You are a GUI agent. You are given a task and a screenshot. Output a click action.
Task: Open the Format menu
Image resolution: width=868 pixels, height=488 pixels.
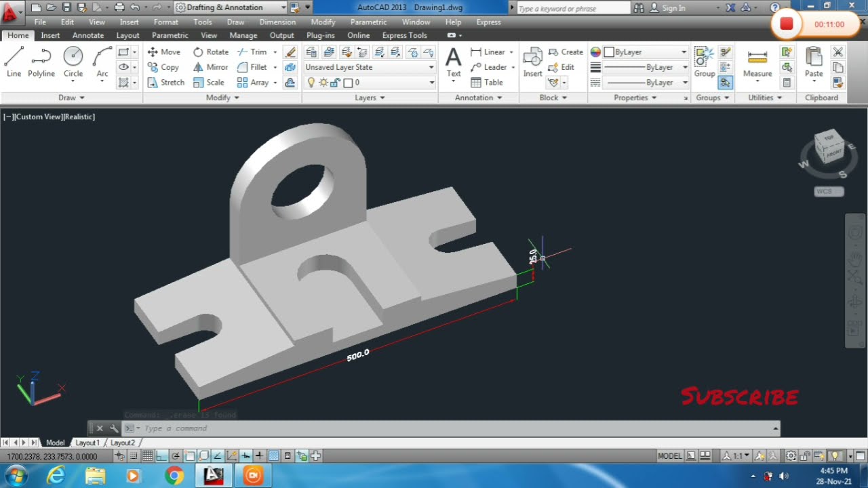point(165,22)
